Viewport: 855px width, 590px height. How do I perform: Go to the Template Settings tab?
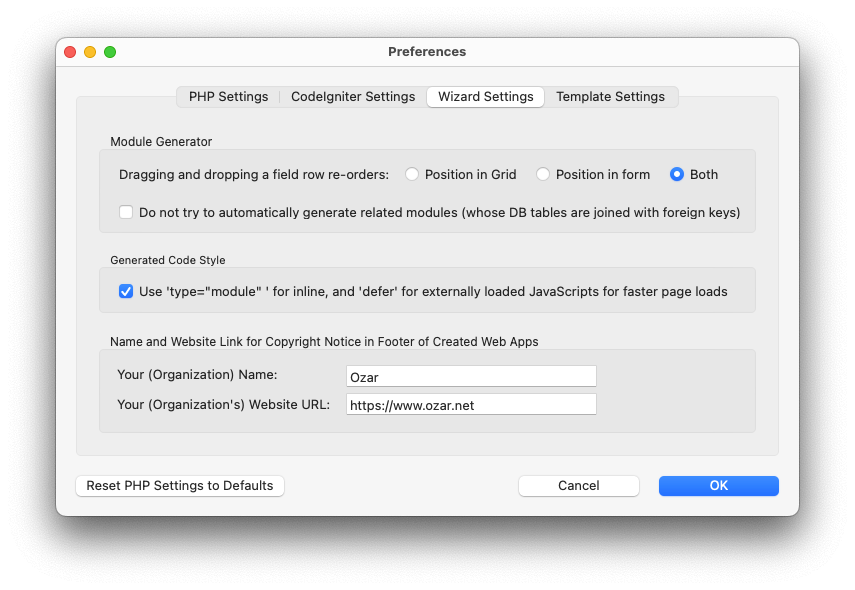click(x=610, y=97)
